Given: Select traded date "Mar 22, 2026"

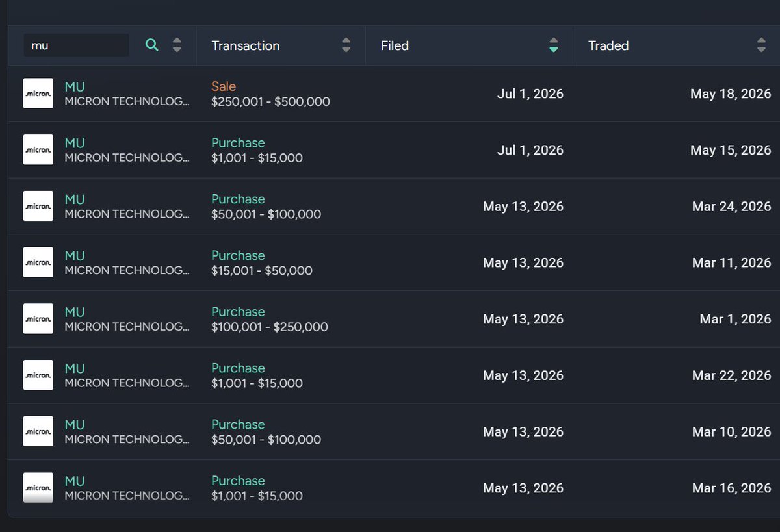Looking at the screenshot, I should pyautogui.click(x=731, y=375).
